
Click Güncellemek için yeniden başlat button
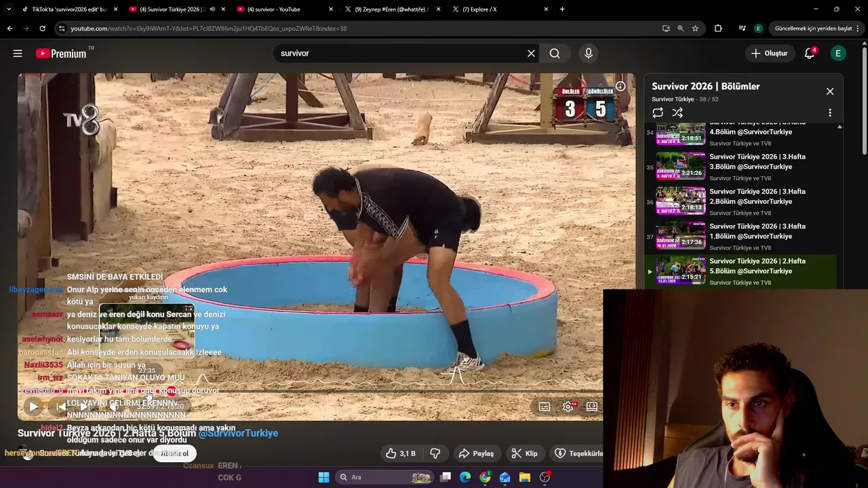coord(812,28)
